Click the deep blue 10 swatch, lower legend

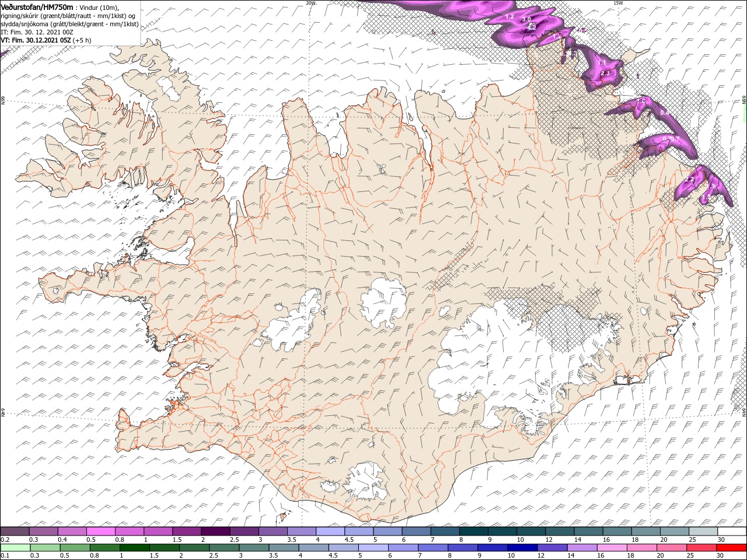(x=522, y=548)
